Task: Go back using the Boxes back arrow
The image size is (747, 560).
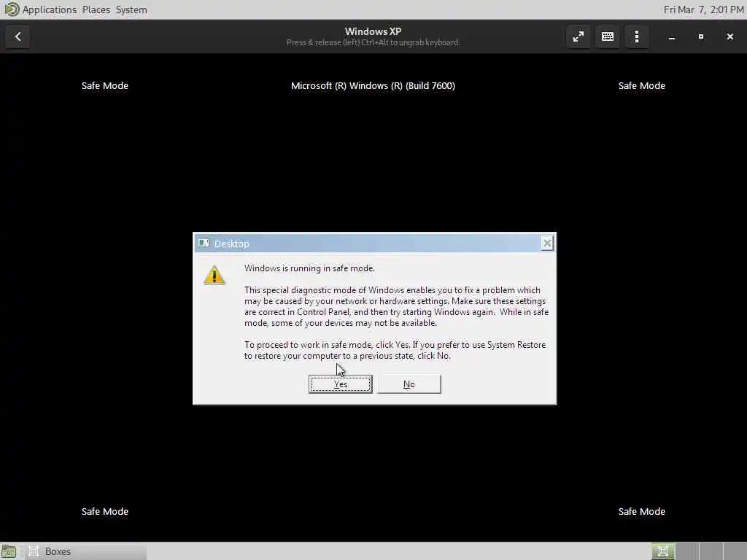Action: (x=18, y=36)
